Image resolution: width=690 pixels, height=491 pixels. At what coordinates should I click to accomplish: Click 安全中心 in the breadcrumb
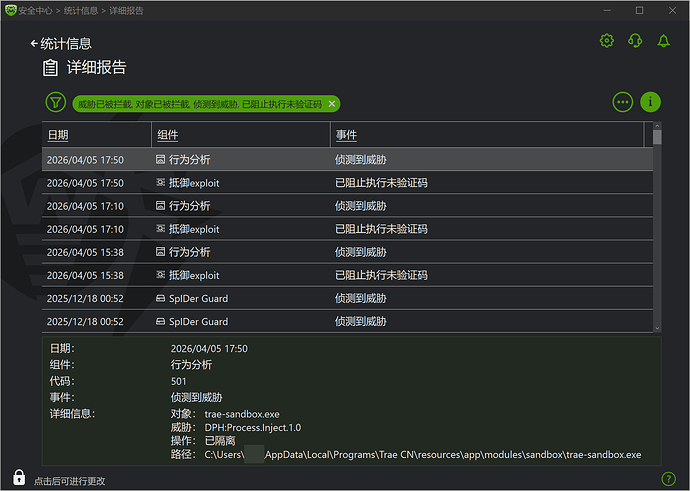[x=39, y=10]
